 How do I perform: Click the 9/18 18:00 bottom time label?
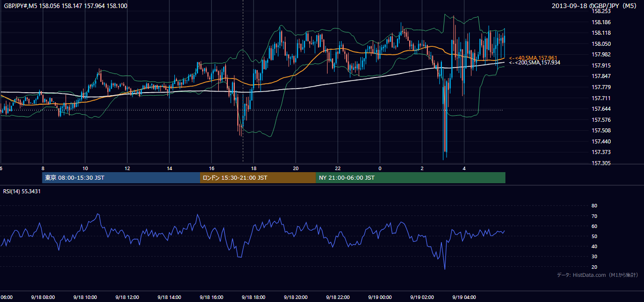click(253, 297)
